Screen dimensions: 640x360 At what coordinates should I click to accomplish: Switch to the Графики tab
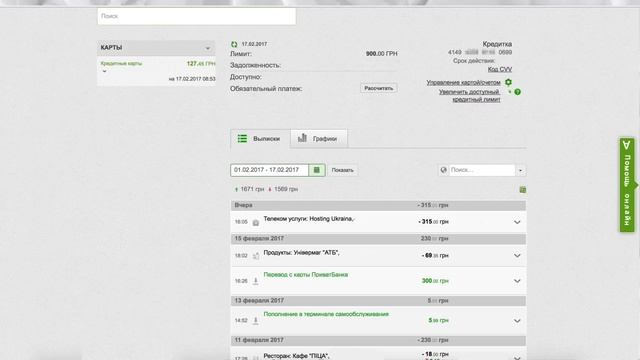319,139
